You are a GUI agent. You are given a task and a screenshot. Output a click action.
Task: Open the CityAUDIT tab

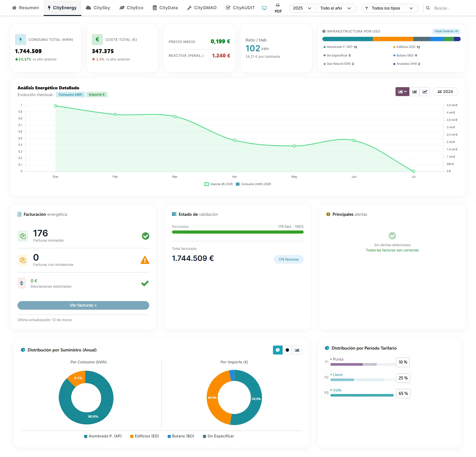(240, 8)
